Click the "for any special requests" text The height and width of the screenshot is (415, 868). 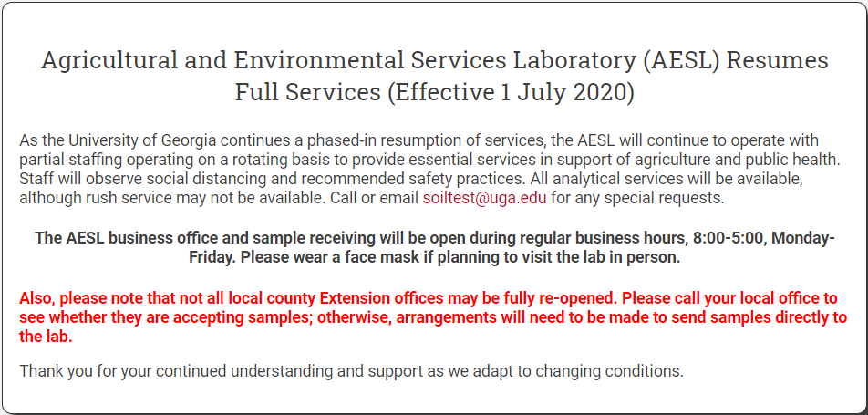click(x=637, y=198)
